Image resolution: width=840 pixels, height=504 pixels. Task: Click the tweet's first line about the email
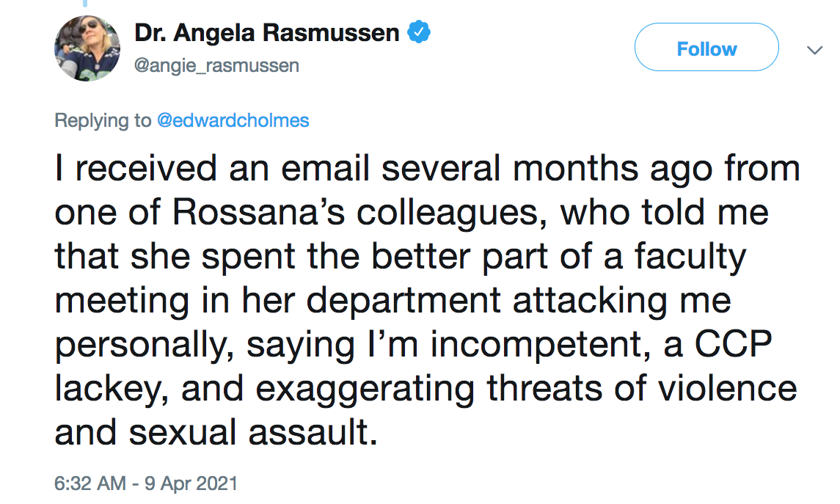click(426, 169)
